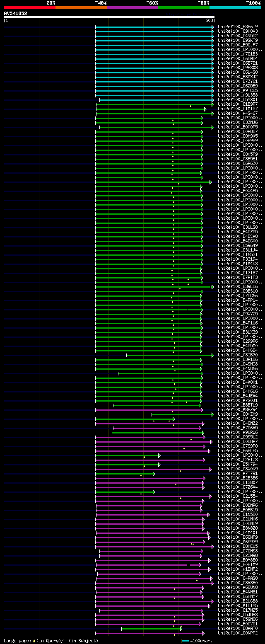Click the arrowhead ending the UniRef100_B3RLC6 bar

click(x=213, y=287)
